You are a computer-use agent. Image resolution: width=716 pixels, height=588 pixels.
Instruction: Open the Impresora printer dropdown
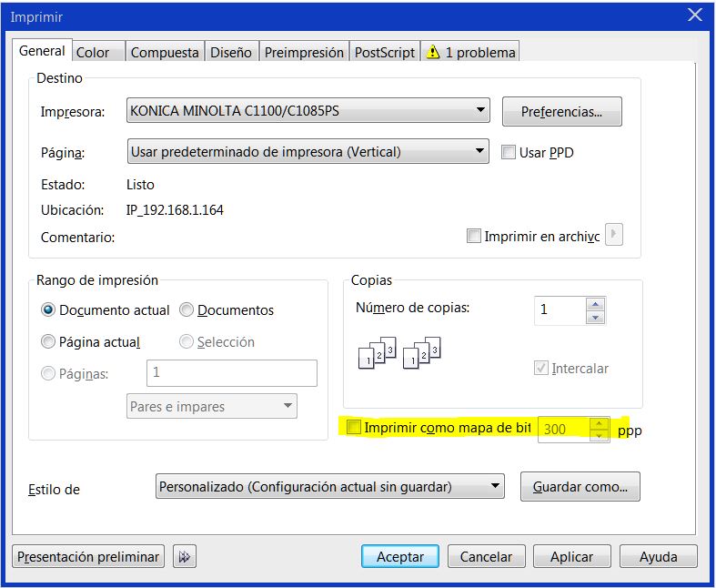point(308,111)
